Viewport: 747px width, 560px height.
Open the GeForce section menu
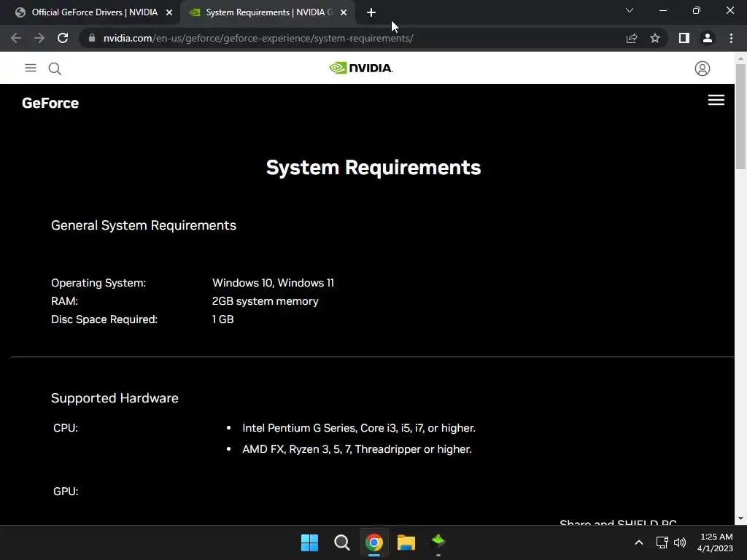[716, 100]
